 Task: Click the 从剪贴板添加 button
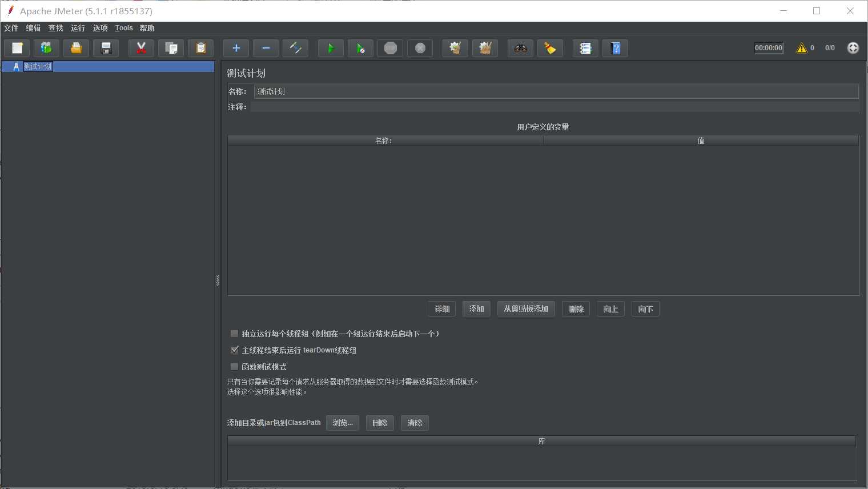tap(526, 309)
